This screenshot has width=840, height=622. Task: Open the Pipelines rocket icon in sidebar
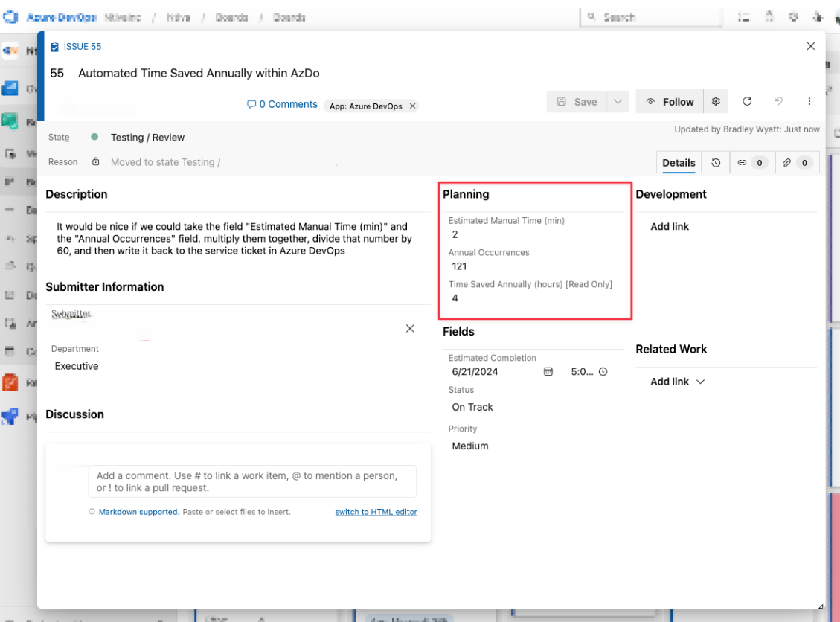[10, 416]
